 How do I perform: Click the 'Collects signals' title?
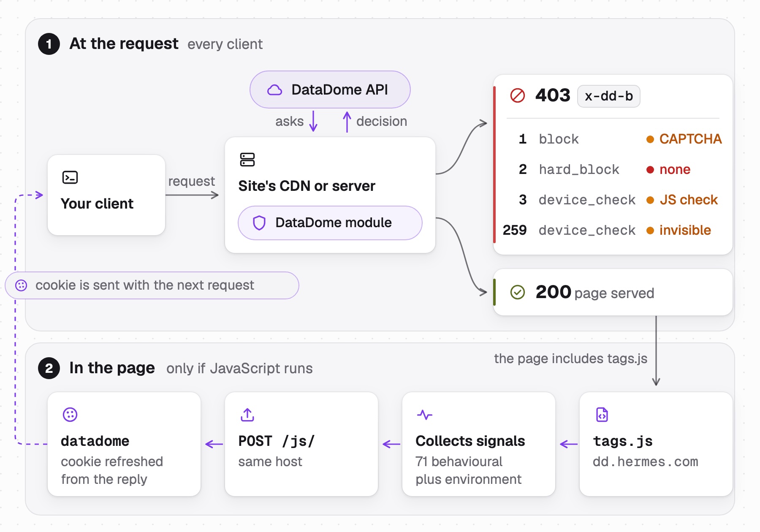click(470, 441)
